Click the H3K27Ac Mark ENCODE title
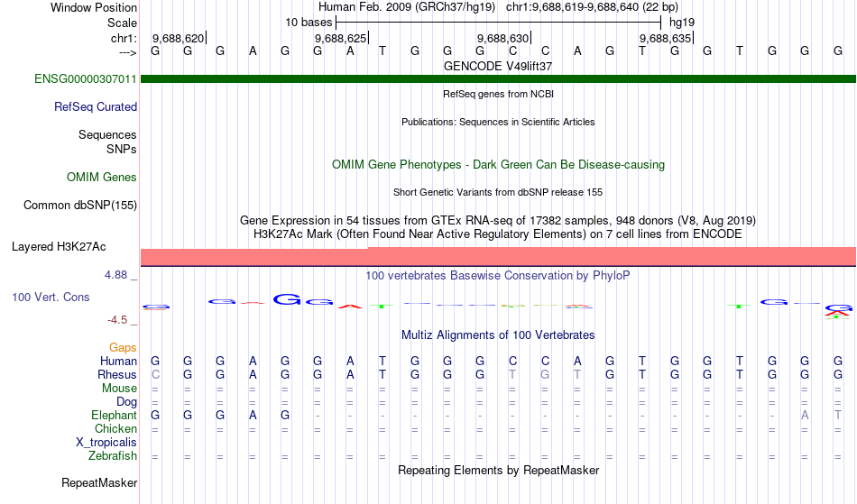 (498, 234)
